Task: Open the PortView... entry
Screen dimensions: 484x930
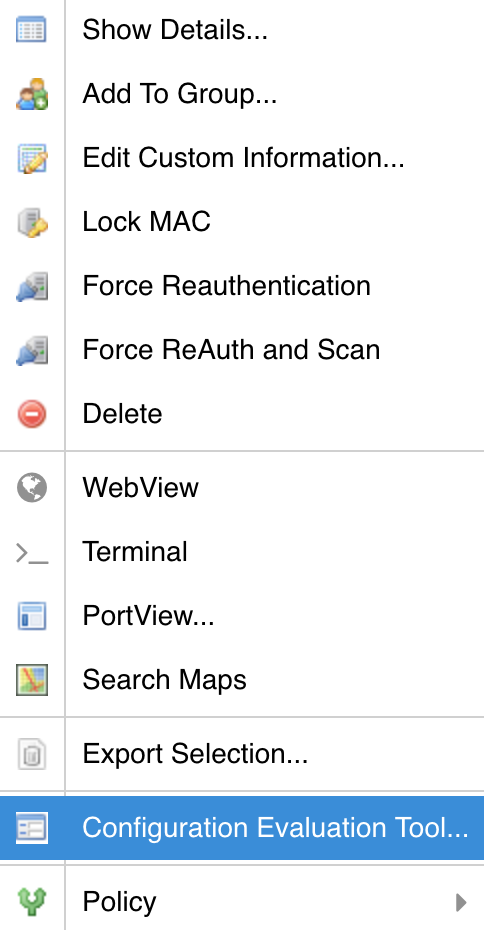Action: click(242, 616)
